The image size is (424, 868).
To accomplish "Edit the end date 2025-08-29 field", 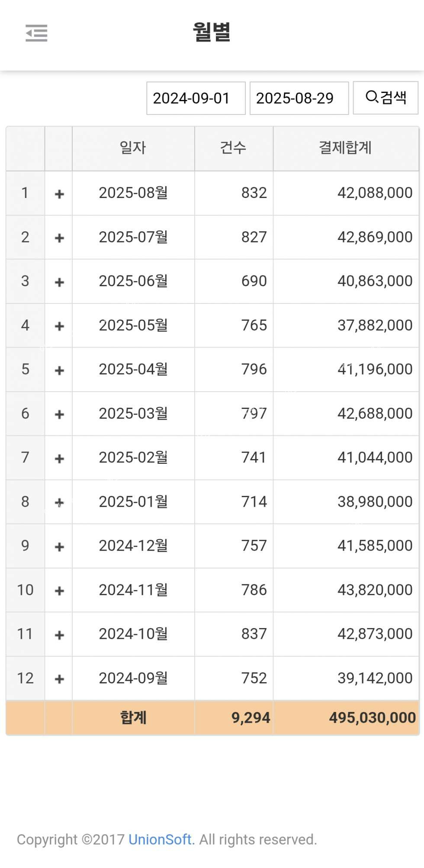I will (x=299, y=98).
